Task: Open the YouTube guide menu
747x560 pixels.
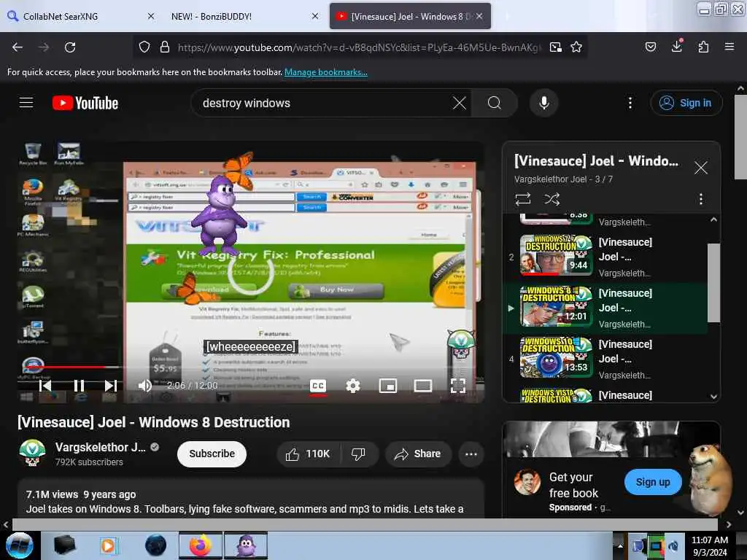Action: pos(26,103)
